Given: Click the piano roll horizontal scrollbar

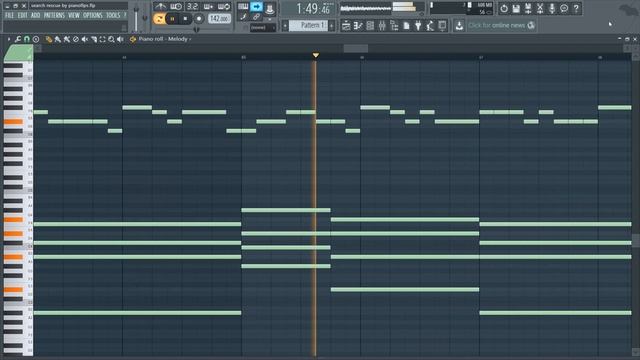Looking at the screenshot, I should pyautogui.click(x=356, y=49).
